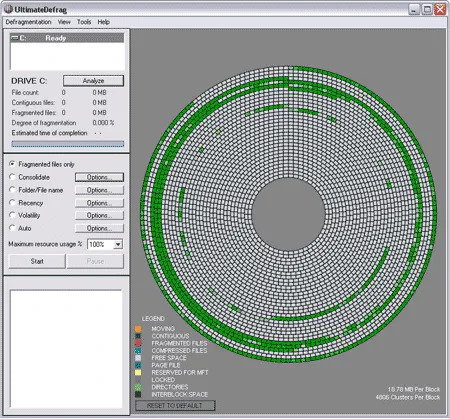The height and width of the screenshot is (419, 450).
Task: Click the orange MOVING legend color swatch
Action: 138,329
